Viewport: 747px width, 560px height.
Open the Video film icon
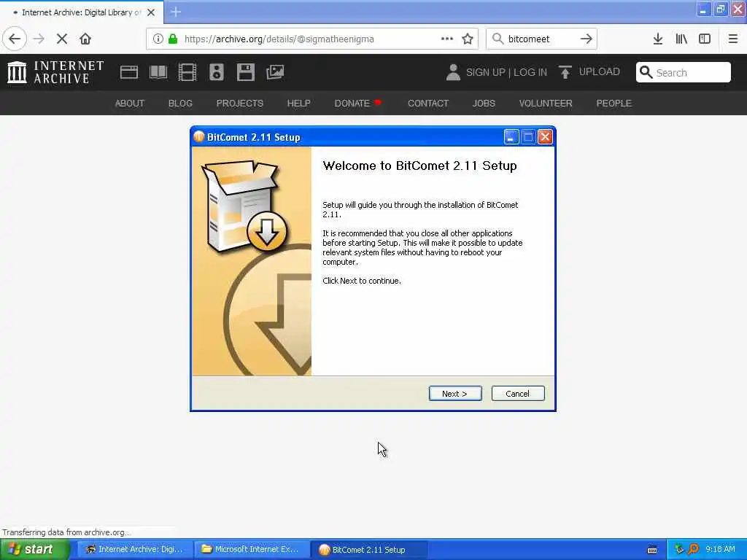coord(187,72)
